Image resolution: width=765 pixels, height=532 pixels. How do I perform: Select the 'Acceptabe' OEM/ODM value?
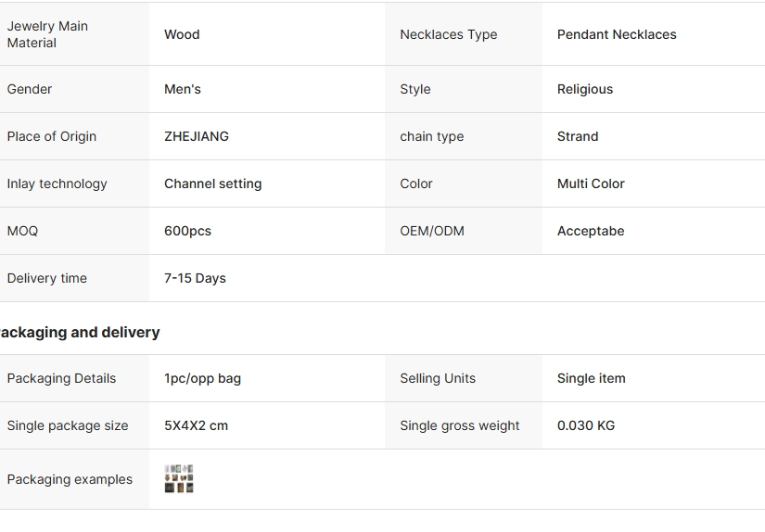[x=591, y=231]
